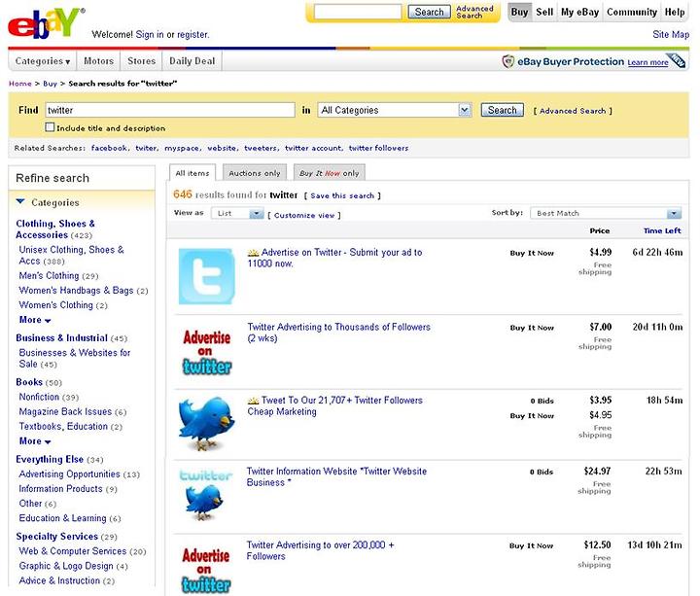Select the All items tab
The height and width of the screenshot is (596, 700).
[x=192, y=173]
